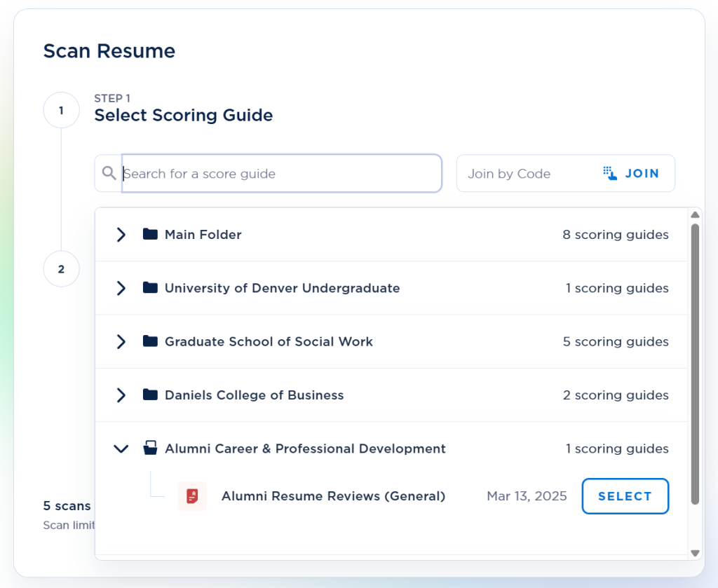Click the Alumni Resume Reviews (General) guide name
The image size is (718, 588).
point(333,496)
